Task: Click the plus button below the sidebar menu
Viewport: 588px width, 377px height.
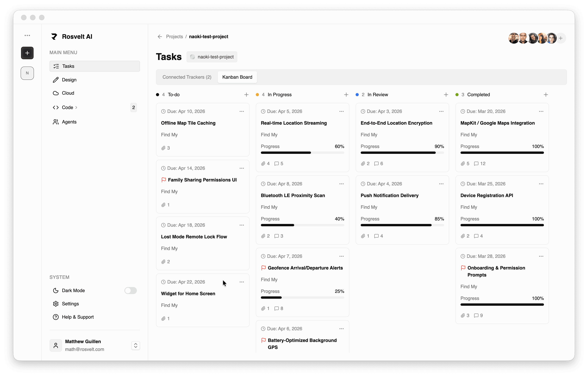Action: tap(27, 53)
